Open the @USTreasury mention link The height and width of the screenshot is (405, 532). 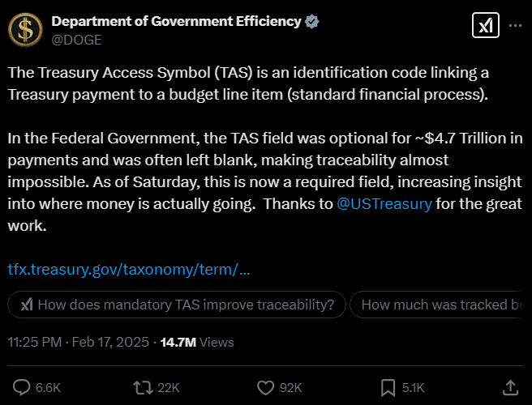tap(384, 204)
